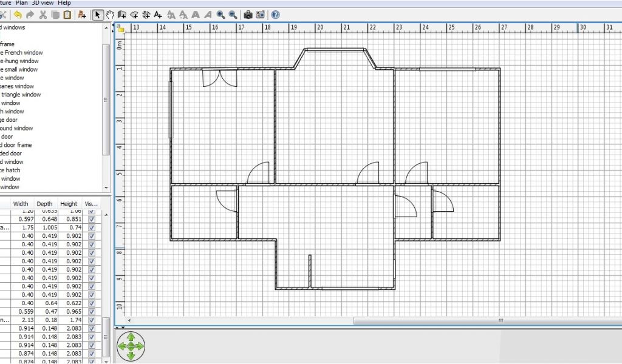
Task: Click the Add furniture to home icon
Action: [82, 15]
